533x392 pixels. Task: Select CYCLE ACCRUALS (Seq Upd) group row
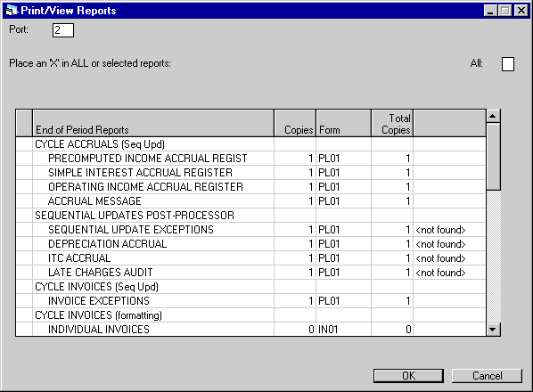point(250,144)
